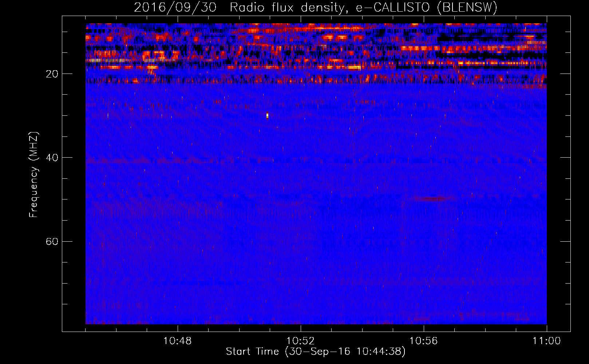Click the 'Frequency (MHZ)' axis label
589x364 pixels.
[33, 175]
